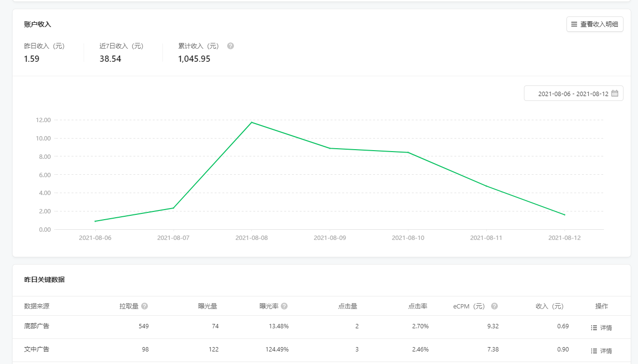Open 查看收入明细 income details
The height and width of the screenshot is (364, 638).
click(x=594, y=24)
